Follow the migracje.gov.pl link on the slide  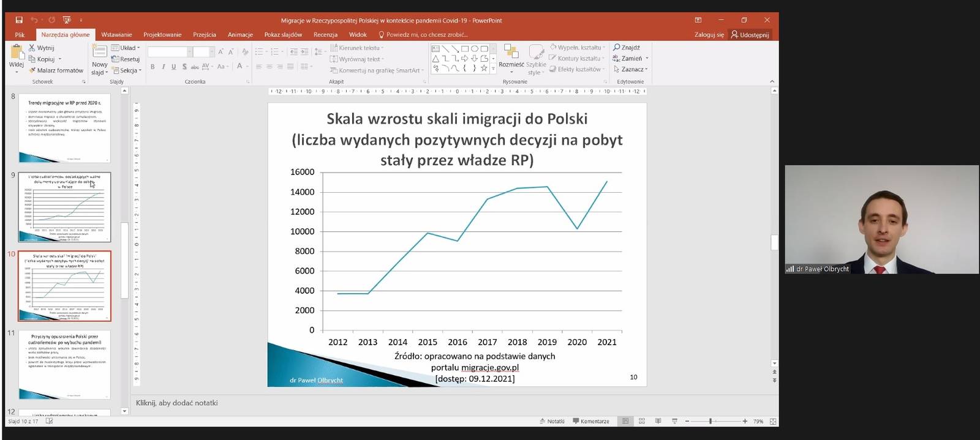(x=490, y=367)
